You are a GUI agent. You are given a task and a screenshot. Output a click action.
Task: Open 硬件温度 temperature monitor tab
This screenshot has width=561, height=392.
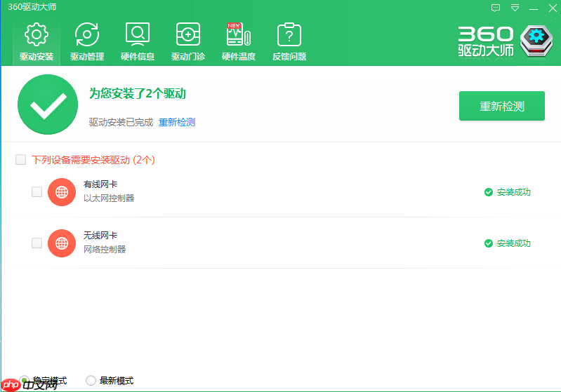239,41
